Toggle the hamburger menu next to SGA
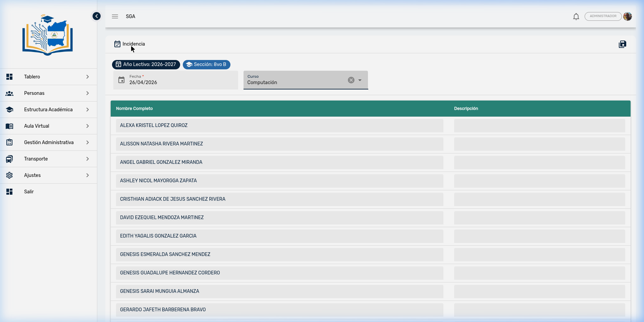The image size is (644, 322). (x=115, y=16)
